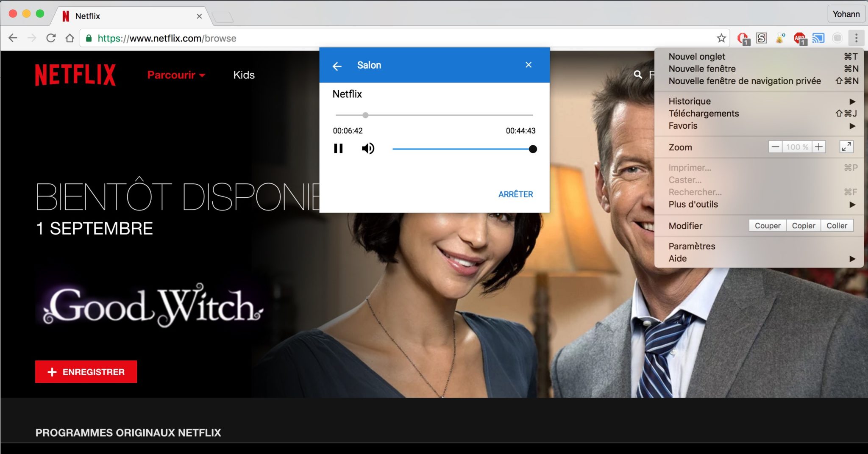Go to the Kids section
The width and height of the screenshot is (868, 454).
pyautogui.click(x=244, y=75)
